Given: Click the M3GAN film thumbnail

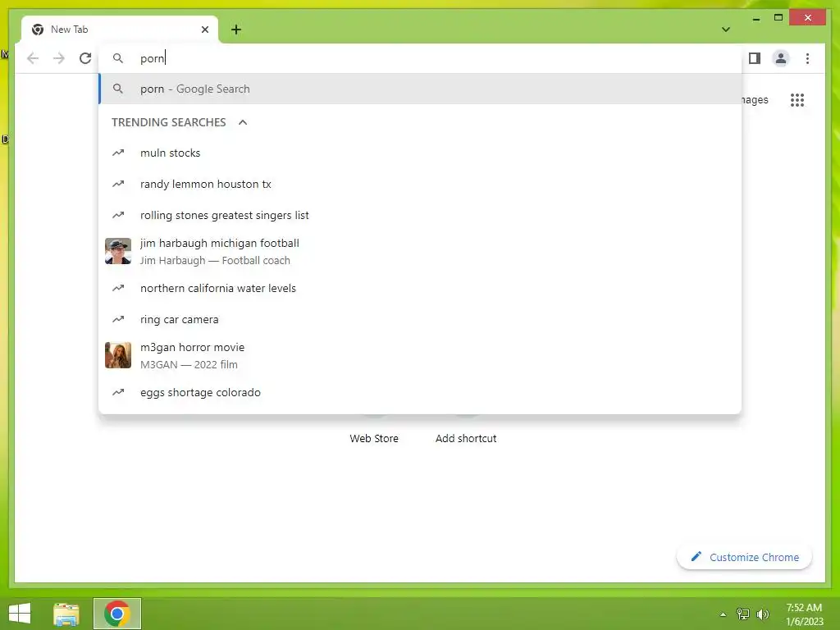Looking at the screenshot, I should pos(118,355).
